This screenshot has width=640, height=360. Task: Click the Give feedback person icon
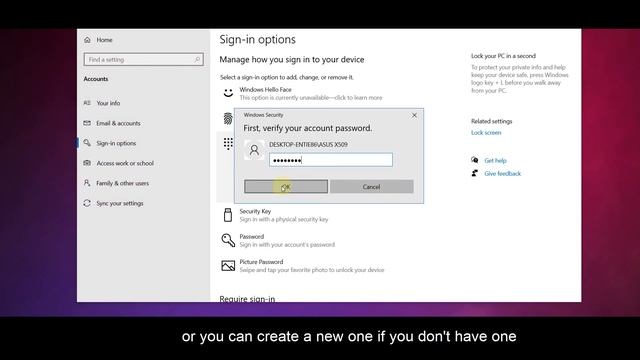click(x=474, y=173)
